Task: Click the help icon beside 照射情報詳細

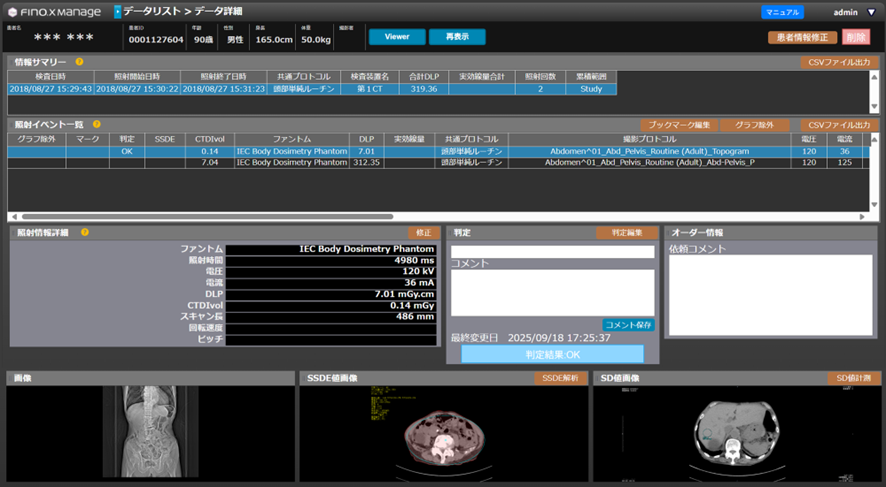Action: point(85,232)
